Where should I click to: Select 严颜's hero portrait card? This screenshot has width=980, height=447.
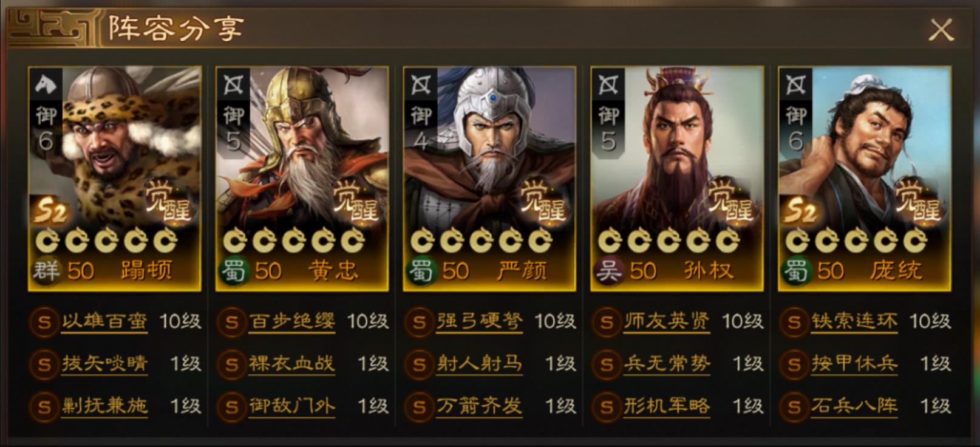(x=489, y=179)
